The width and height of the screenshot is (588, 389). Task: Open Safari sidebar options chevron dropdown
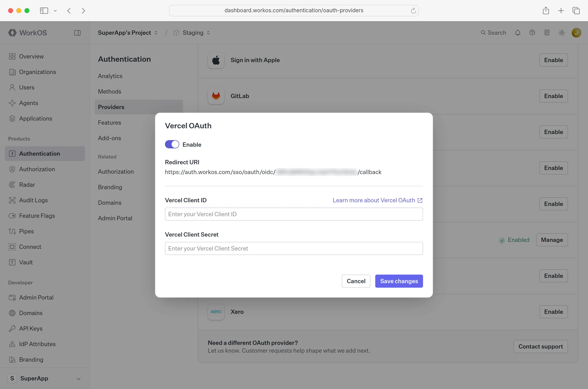[55, 11]
